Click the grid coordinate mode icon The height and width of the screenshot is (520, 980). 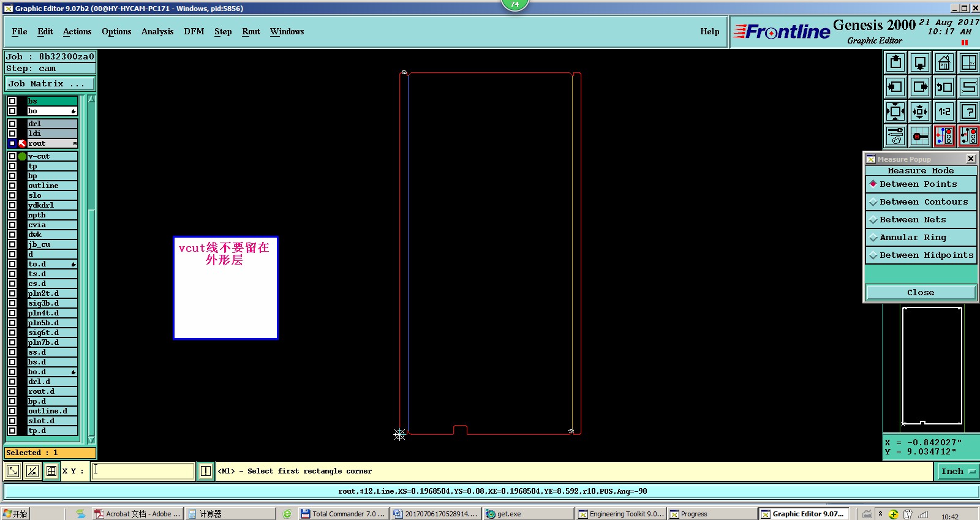click(51, 471)
